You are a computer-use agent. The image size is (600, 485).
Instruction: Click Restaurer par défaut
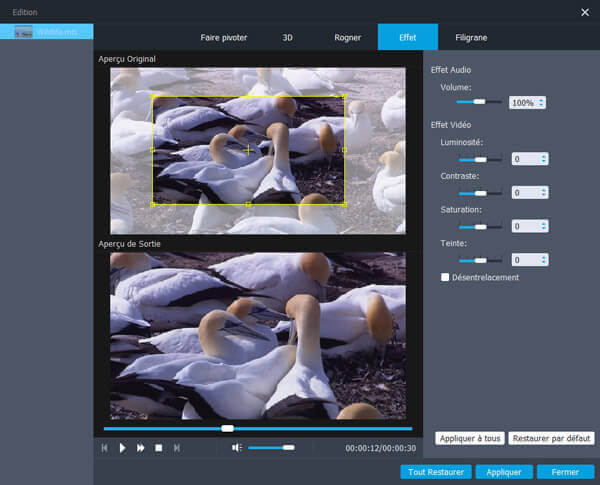coord(551,438)
